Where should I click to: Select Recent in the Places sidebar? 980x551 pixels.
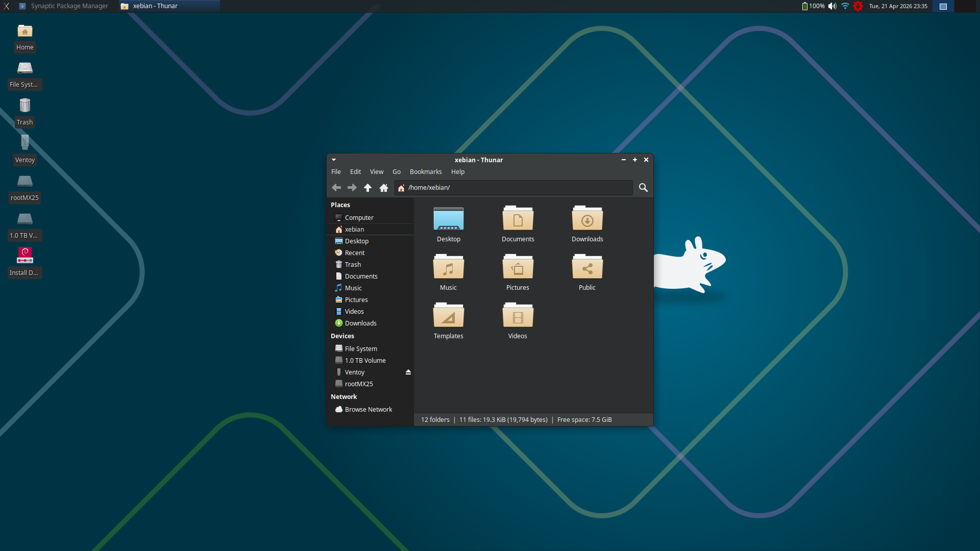coord(354,253)
